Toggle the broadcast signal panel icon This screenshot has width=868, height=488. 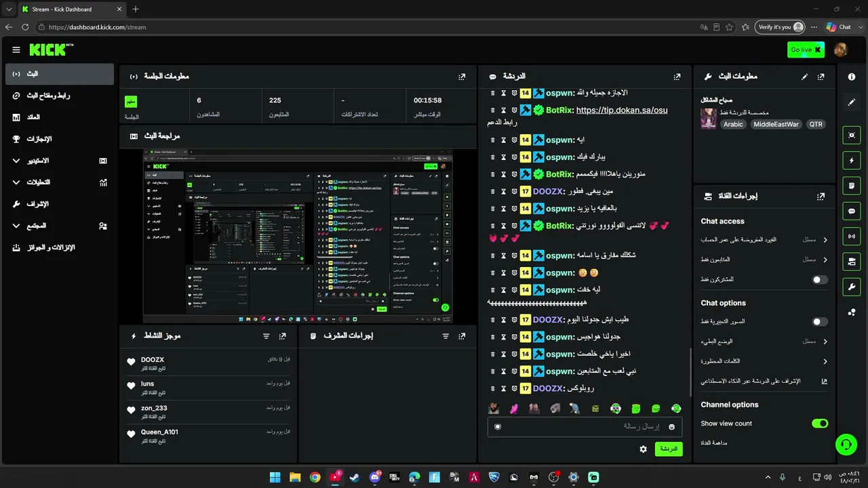tap(852, 236)
